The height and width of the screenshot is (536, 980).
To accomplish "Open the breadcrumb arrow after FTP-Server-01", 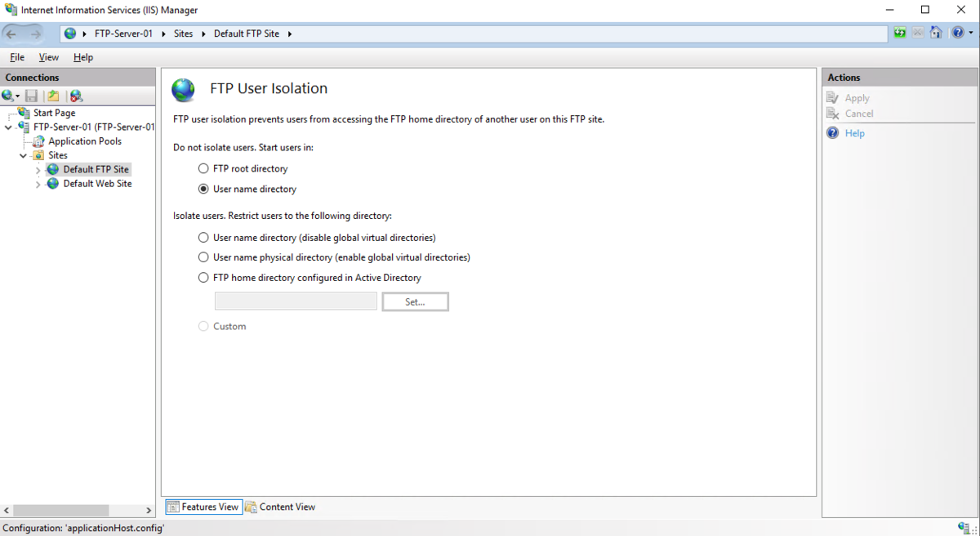I will (x=163, y=33).
